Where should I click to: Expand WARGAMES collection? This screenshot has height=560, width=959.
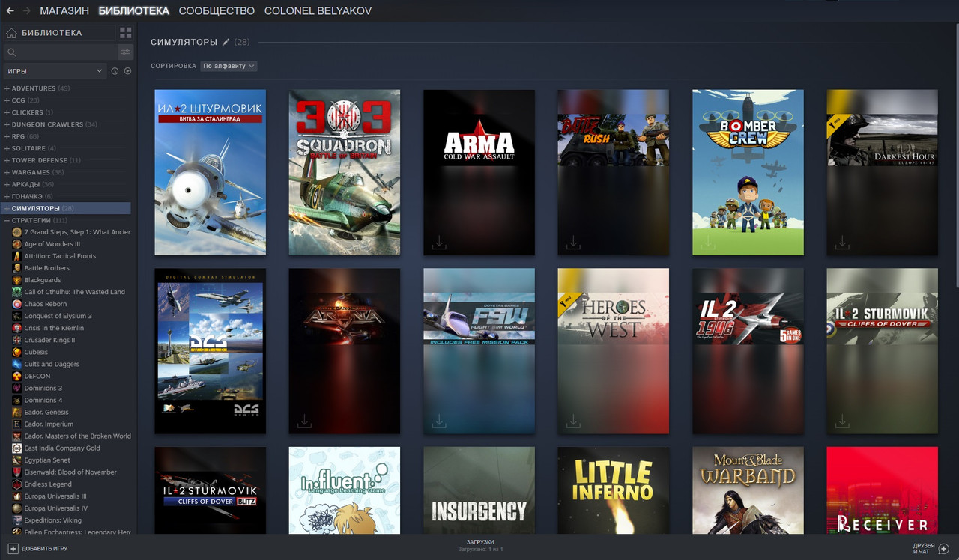point(7,172)
